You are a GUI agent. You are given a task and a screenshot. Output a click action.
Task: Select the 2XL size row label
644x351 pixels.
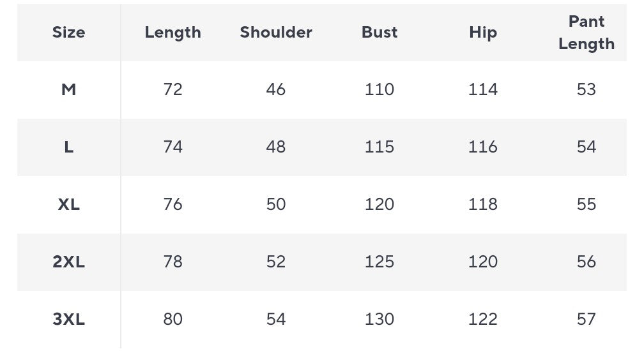pos(68,262)
